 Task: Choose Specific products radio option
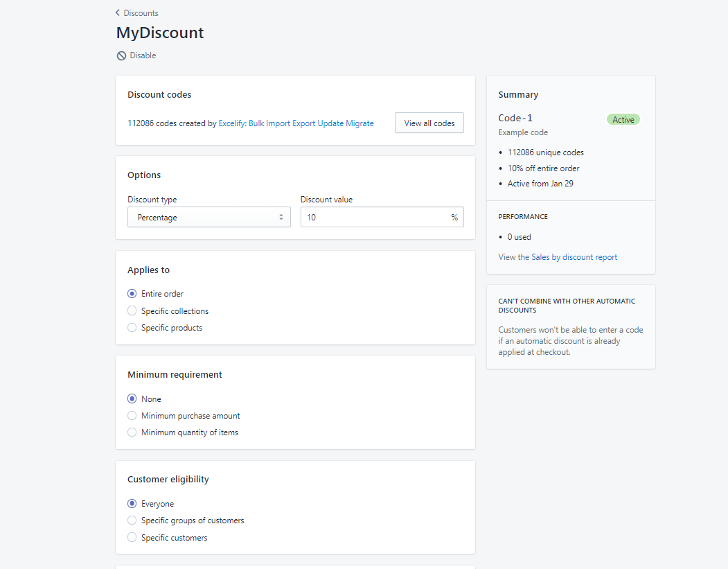pyautogui.click(x=132, y=328)
